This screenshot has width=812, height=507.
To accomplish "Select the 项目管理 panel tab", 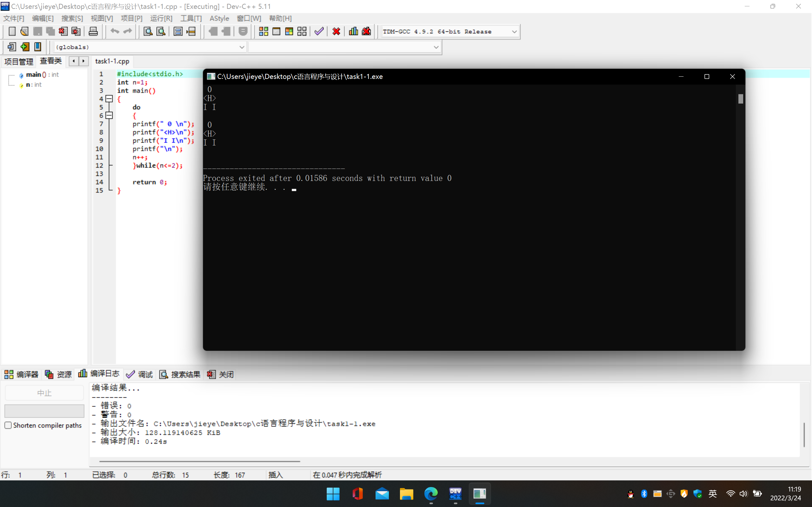I will [19, 61].
